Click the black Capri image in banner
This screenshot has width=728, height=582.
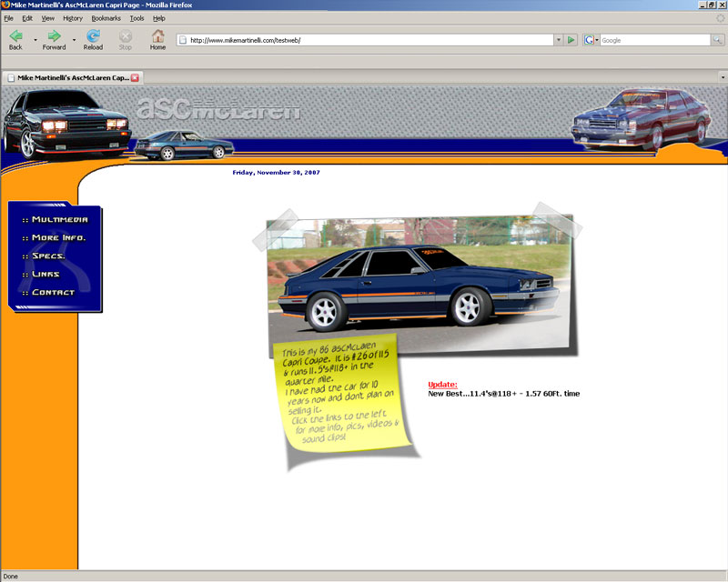click(66, 125)
